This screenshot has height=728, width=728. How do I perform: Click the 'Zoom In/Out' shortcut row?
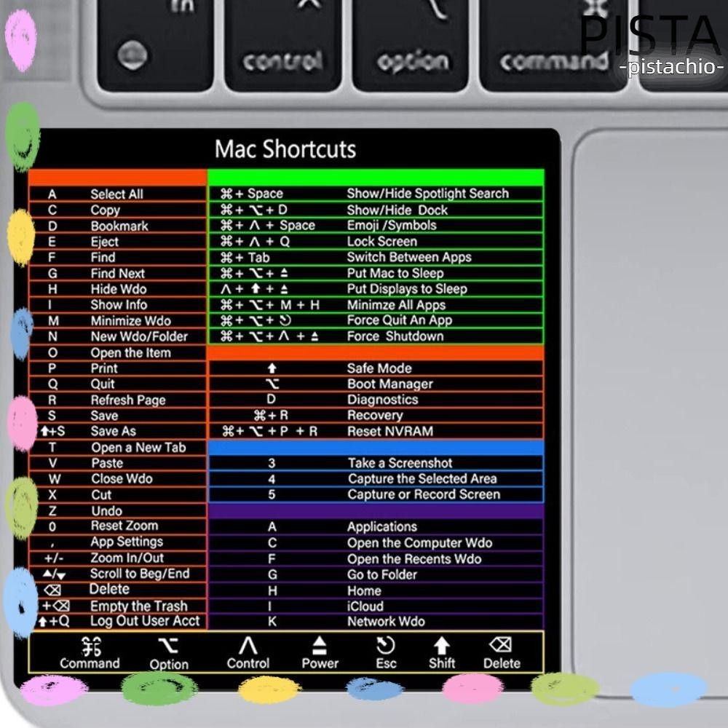(x=118, y=558)
